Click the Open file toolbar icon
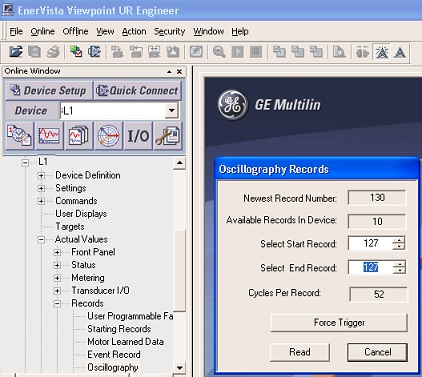This screenshot has height=377, width=422. [16, 52]
